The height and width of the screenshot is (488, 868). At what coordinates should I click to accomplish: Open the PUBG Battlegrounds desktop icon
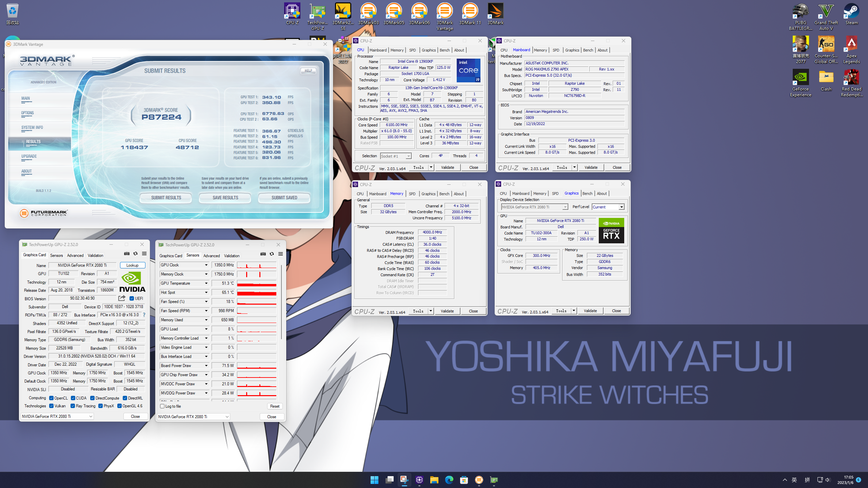pos(801,17)
